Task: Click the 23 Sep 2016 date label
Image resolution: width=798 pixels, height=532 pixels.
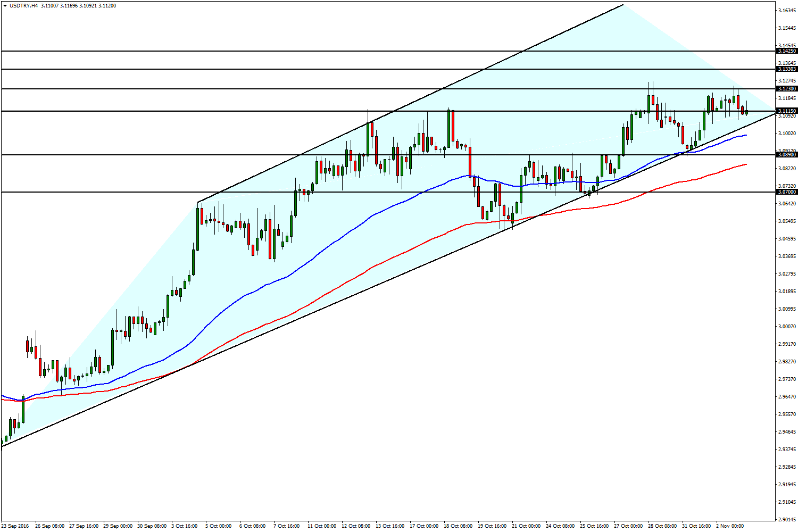Action: tap(15, 526)
